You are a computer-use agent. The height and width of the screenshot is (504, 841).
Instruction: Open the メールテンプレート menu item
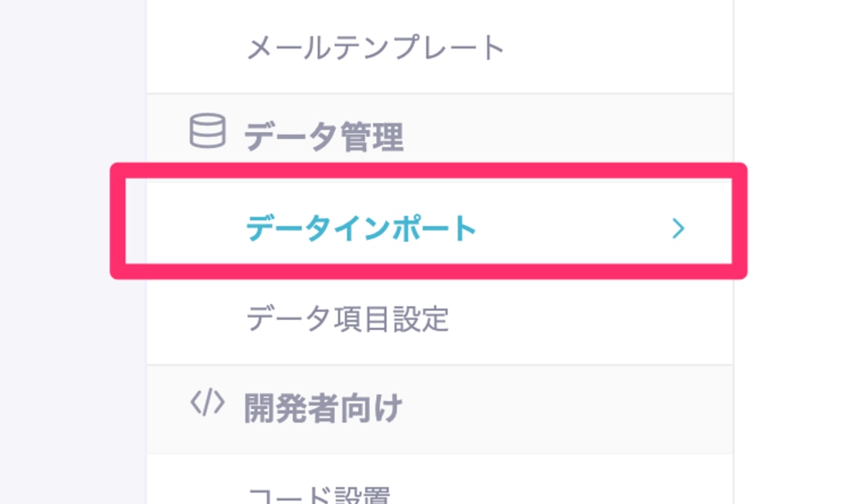pyautogui.click(x=439, y=47)
